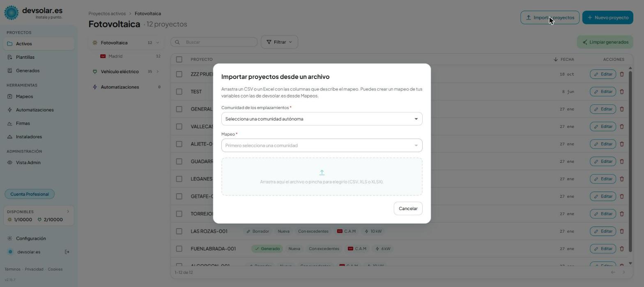This screenshot has height=287, width=644.
Task: Click the Configuración gear icon
Action: pyautogui.click(x=10, y=238)
